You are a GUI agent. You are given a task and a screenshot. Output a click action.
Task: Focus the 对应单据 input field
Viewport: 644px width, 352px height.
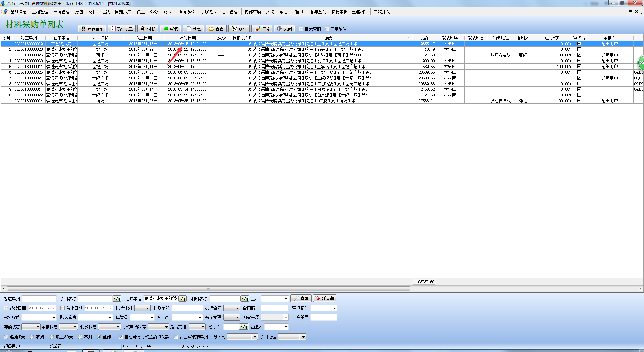[39, 299]
